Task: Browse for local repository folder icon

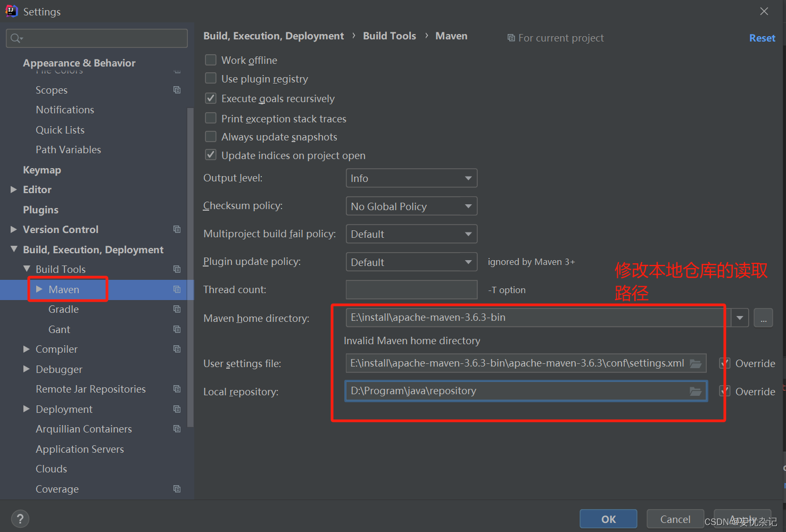Action: (696, 392)
